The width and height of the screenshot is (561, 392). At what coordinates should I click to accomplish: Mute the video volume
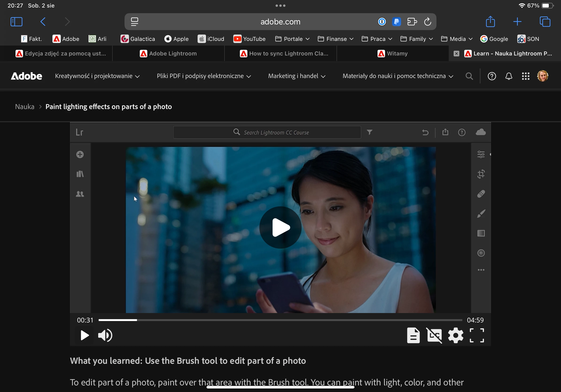(105, 335)
